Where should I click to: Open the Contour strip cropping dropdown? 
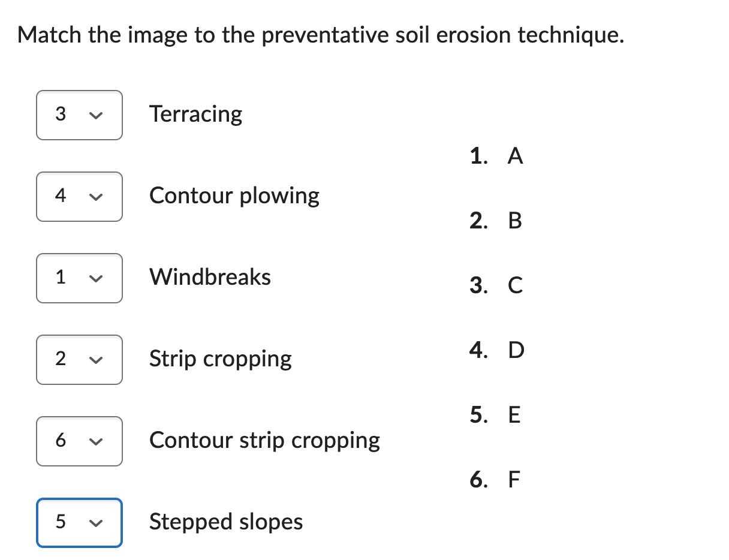point(79,441)
